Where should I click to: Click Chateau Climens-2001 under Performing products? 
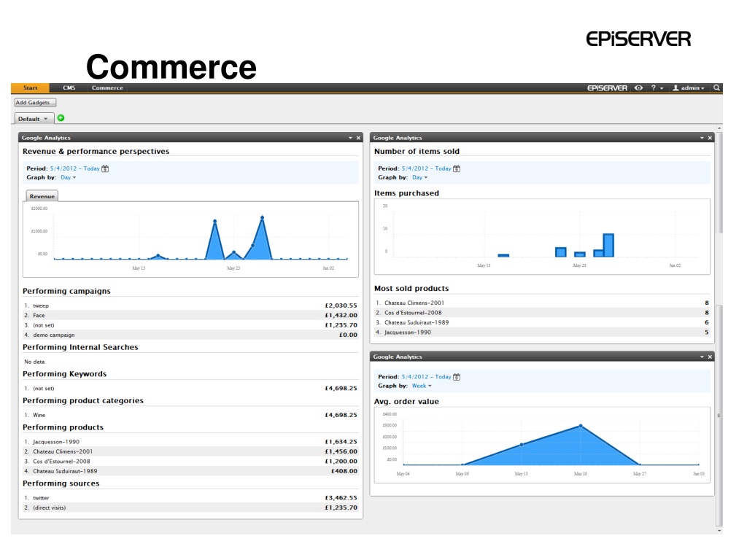[x=190, y=451]
